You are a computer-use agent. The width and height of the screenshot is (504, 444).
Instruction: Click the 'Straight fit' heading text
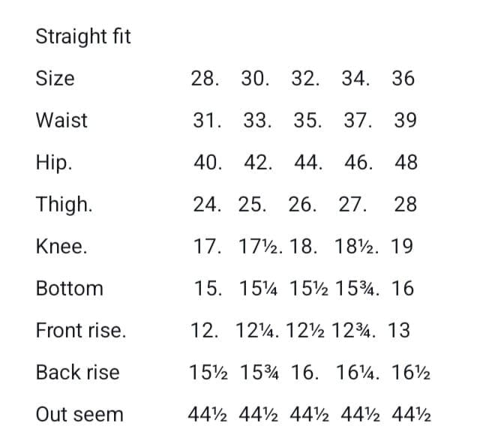pos(83,37)
